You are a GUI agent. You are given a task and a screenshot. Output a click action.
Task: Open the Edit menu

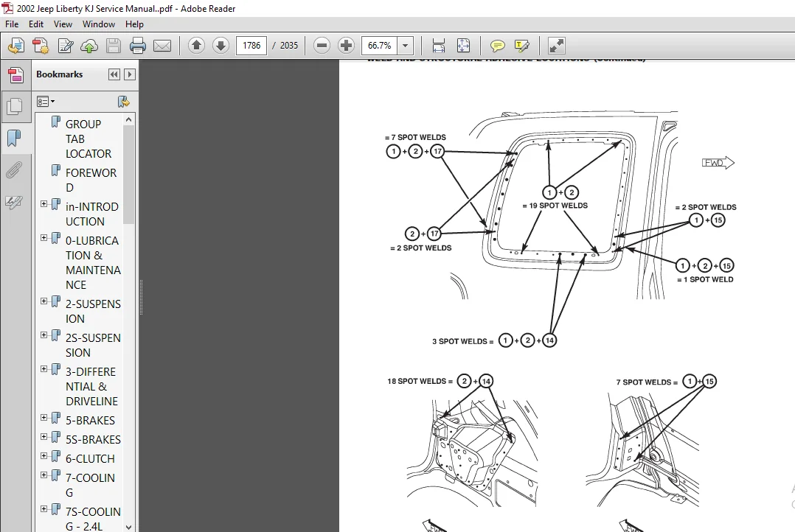35,24
